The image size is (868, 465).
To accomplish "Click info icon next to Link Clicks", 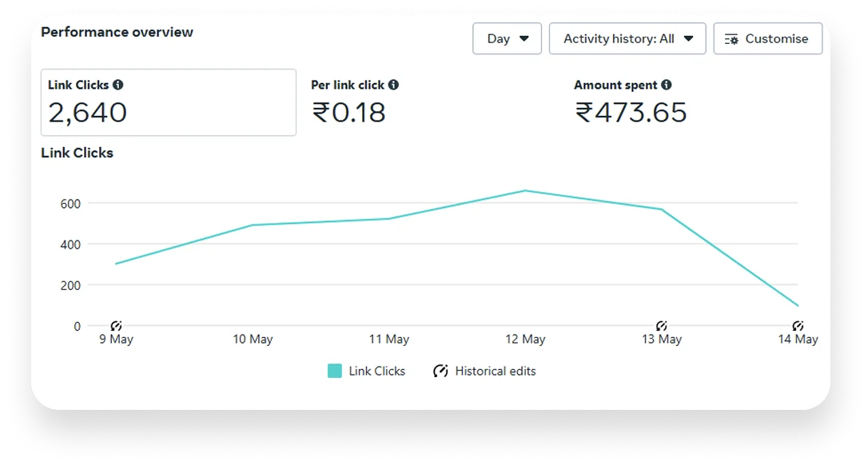I will coord(118,85).
